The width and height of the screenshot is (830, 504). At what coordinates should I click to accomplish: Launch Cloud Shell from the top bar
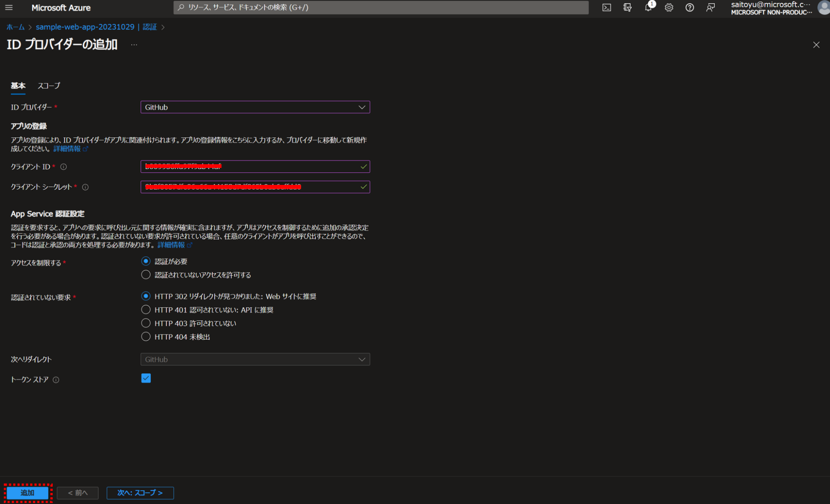point(606,8)
